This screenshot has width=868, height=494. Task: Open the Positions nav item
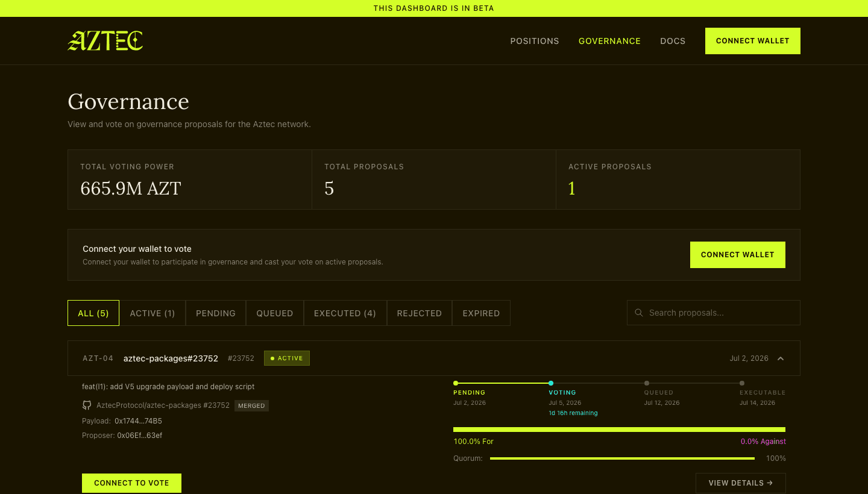535,41
